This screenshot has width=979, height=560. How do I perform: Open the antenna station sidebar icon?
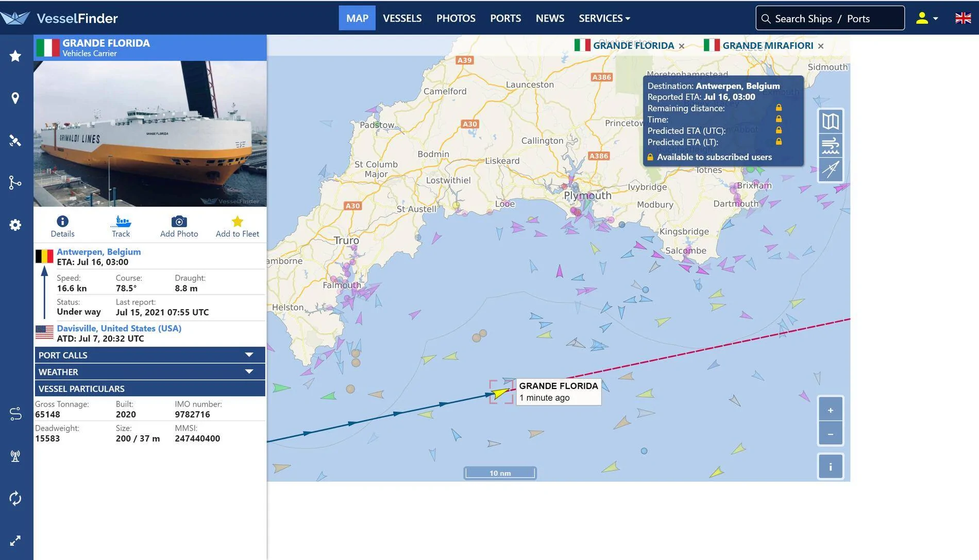(15, 456)
